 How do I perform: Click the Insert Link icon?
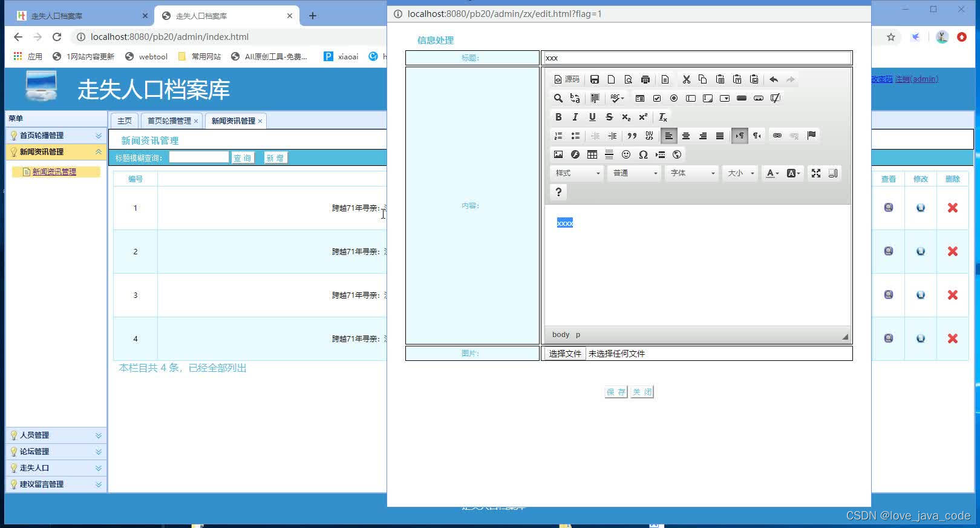(x=777, y=136)
